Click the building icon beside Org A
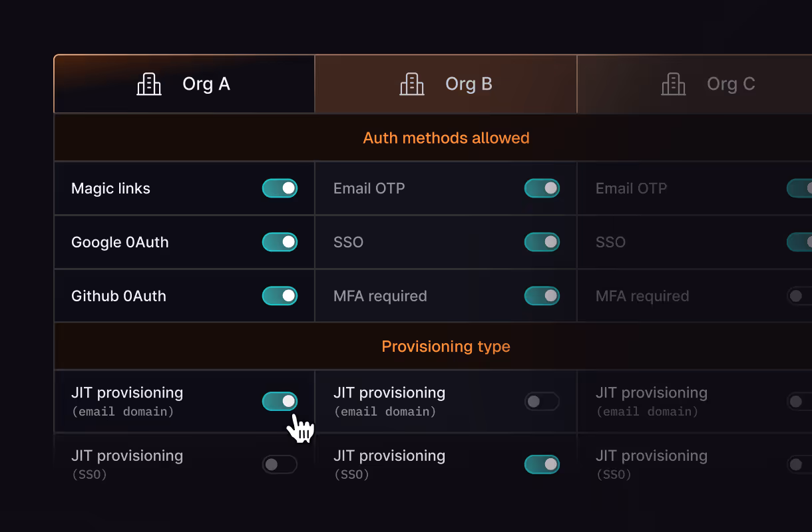Viewport: 812px width, 532px height. (149, 84)
